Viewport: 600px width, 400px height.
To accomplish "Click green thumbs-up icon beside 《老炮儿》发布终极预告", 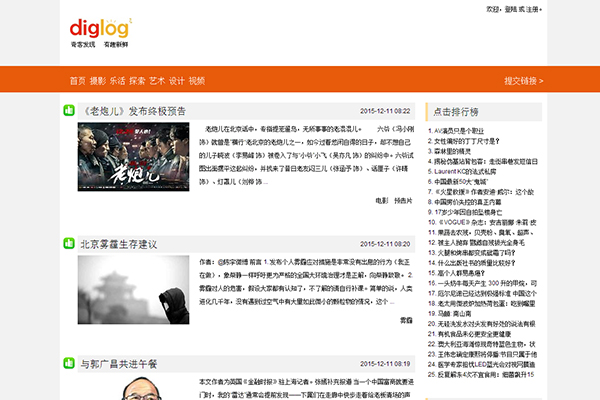I will point(69,110).
